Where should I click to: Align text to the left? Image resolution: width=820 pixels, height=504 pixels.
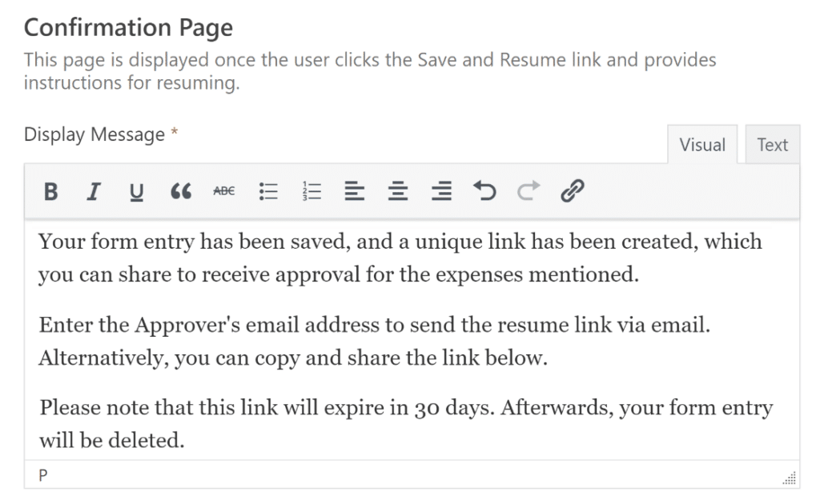[x=354, y=191]
